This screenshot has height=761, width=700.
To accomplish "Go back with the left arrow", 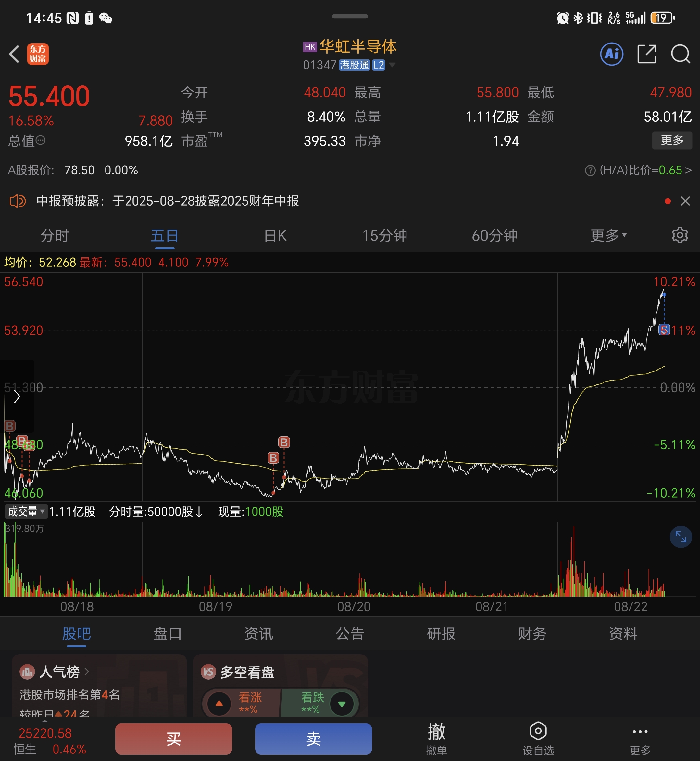I will pyautogui.click(x=14, y=54).
